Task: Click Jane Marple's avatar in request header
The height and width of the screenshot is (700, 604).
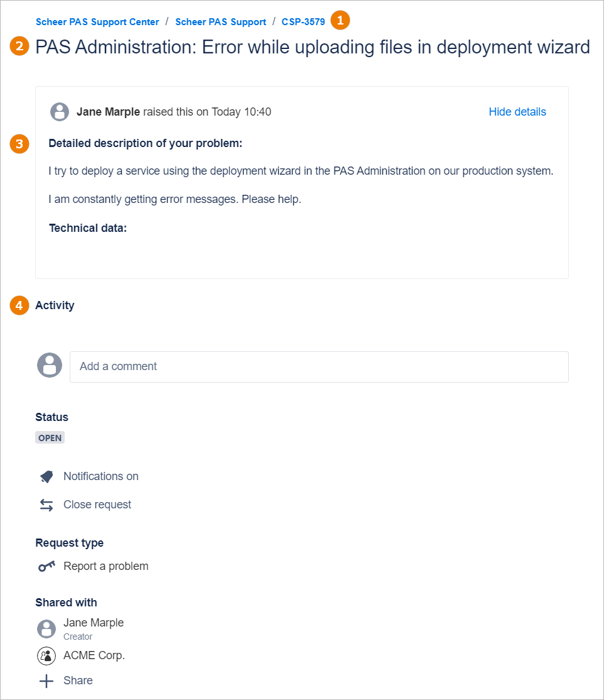Action: tap(60, 112)
